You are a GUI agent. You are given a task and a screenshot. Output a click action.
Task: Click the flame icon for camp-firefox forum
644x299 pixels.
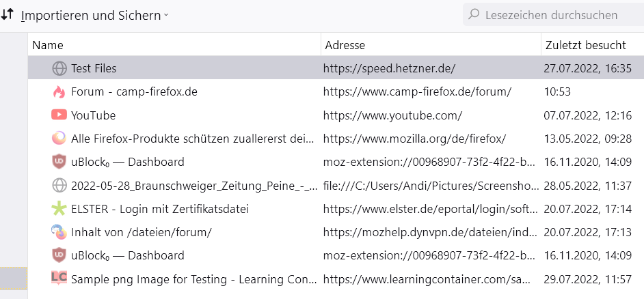coord(59,91)
